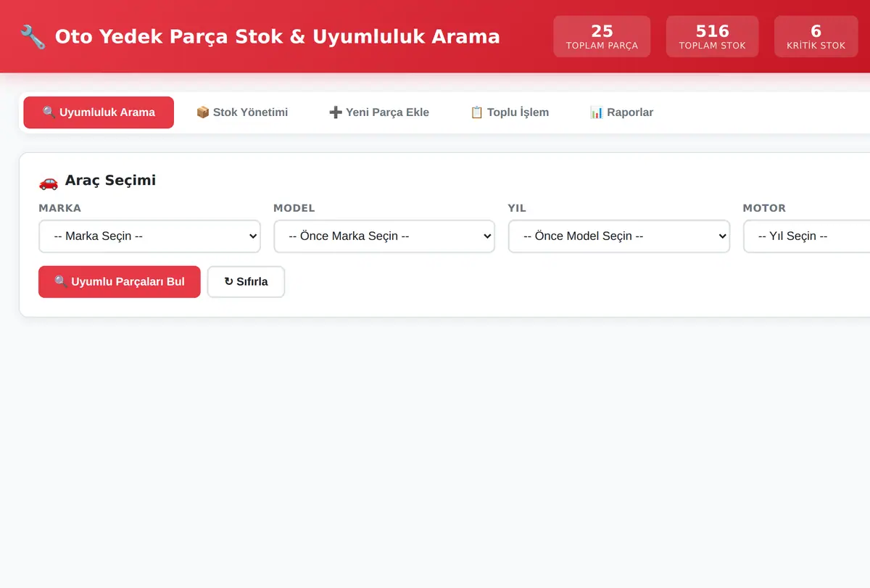Click the wrench icon in the header
The image size is (870, 588).
point(33,36)
